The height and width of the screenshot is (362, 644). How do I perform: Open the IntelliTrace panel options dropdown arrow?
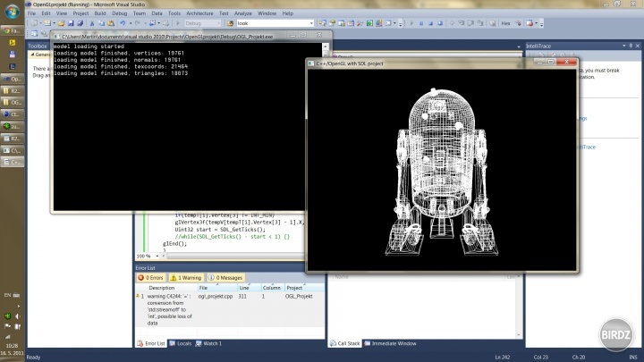coord(624,46)
